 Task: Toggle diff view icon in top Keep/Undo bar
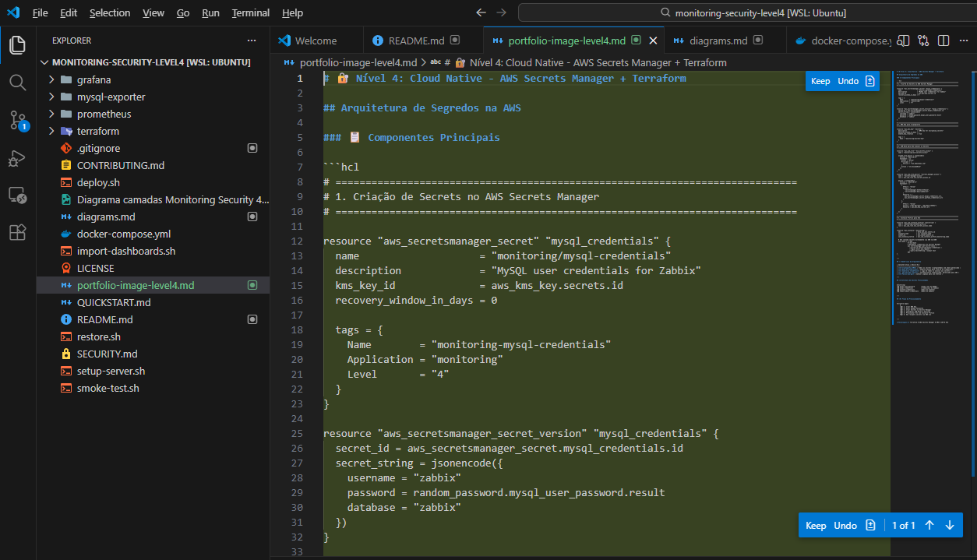(870, 81)
